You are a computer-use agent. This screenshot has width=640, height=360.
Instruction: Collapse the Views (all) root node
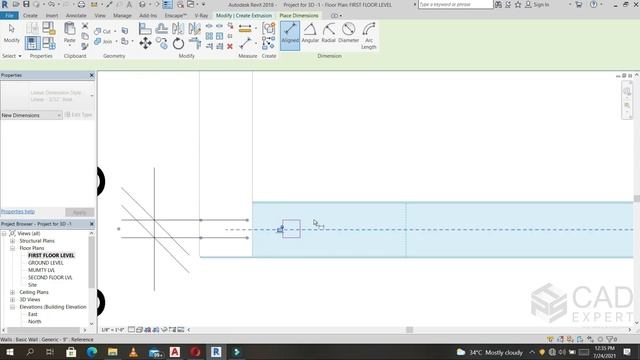(4, 233)
